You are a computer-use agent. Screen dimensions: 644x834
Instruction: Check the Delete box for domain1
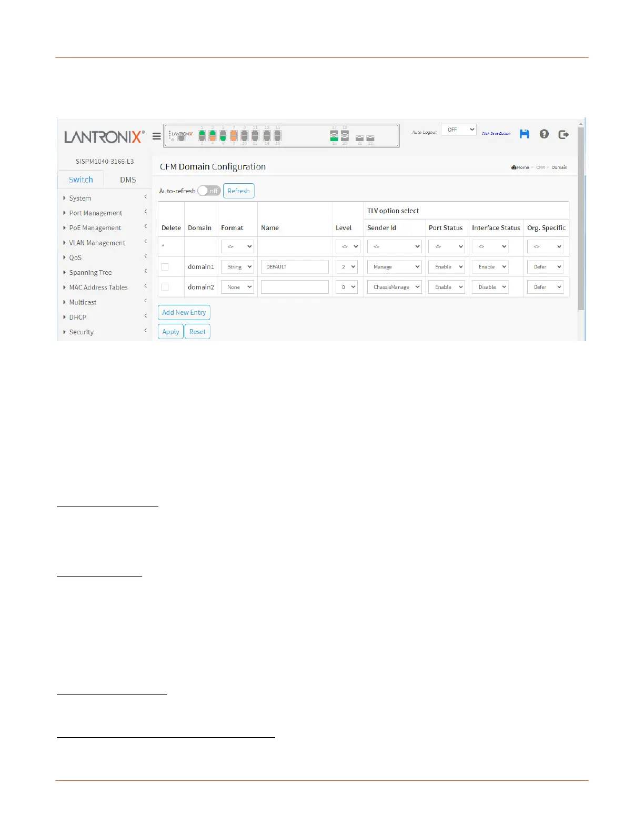pos(165,267)
